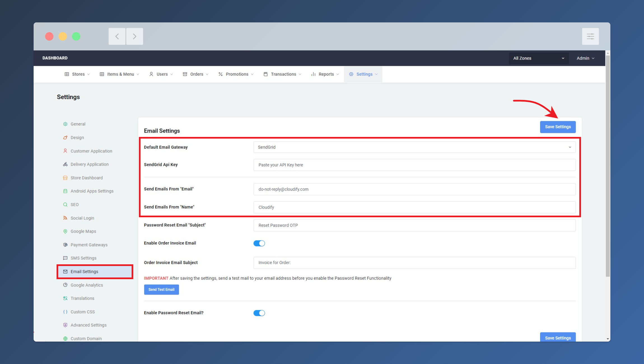Open the sliders options icon in title bar
Image resolution: width=644 pixels, height=364 pixels.
click(x=591, y=36)
